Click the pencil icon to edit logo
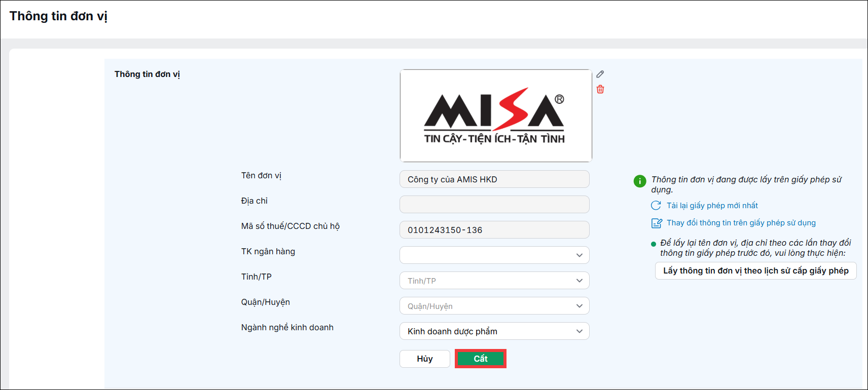868x390 pixels. [x=600, y=74]
